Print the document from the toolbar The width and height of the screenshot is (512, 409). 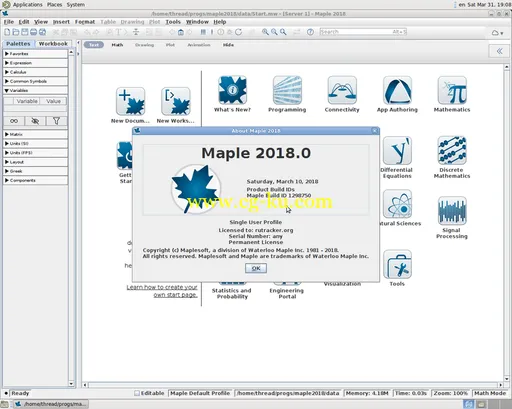pos(33,32)
